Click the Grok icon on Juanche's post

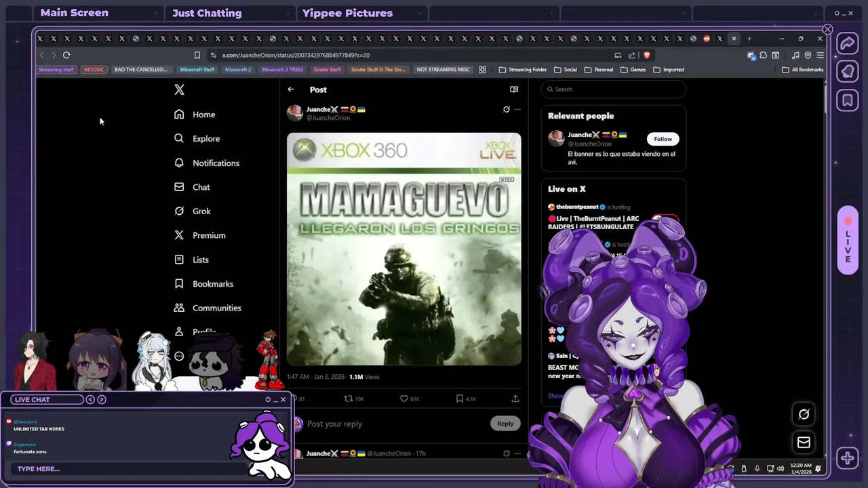506,109
